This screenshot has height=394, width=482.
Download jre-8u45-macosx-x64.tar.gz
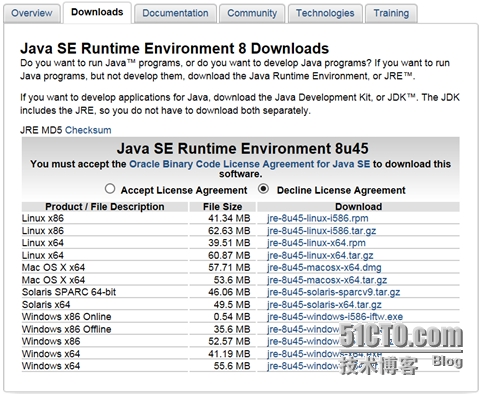[x=327, y=280]
